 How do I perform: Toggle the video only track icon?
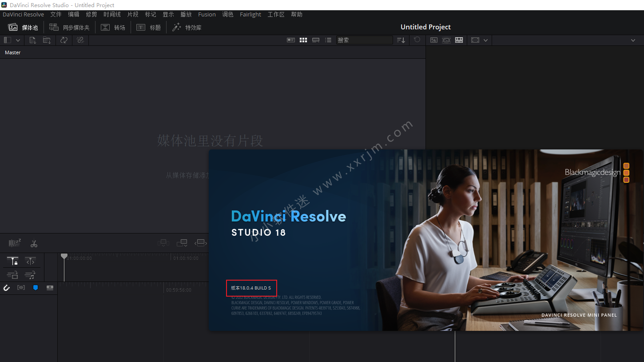click(x=12, y=275)
